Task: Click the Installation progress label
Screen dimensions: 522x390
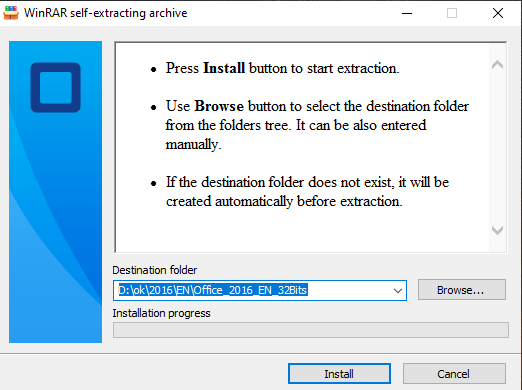Action: (x=161, y=313)
